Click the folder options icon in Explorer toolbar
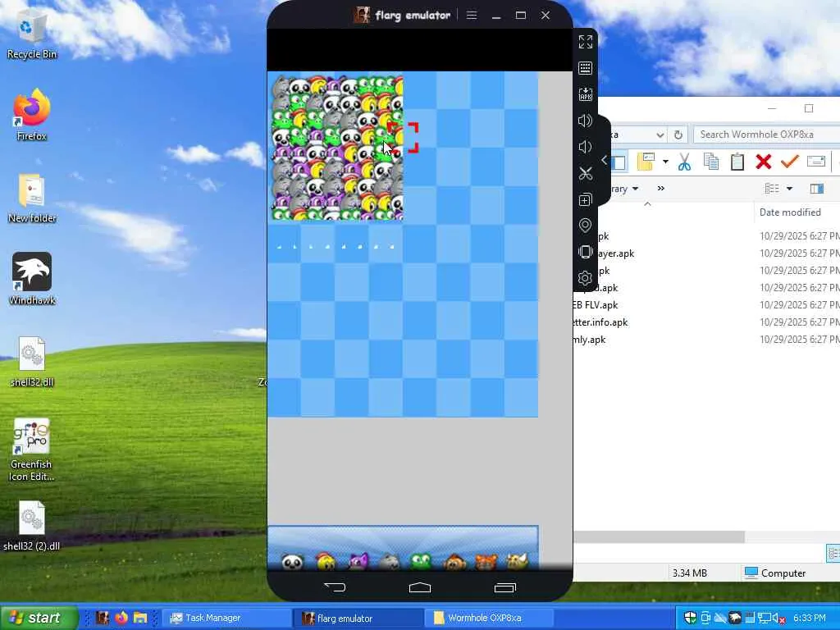The height and width of the screenshot is (630, 840). click(646, 162)
